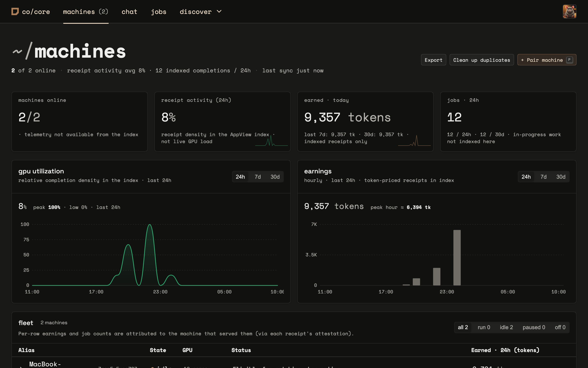This screenshot has height=368, width=588.
Task: Click peak hour 6,394 tk text
Action: point(401,207)
